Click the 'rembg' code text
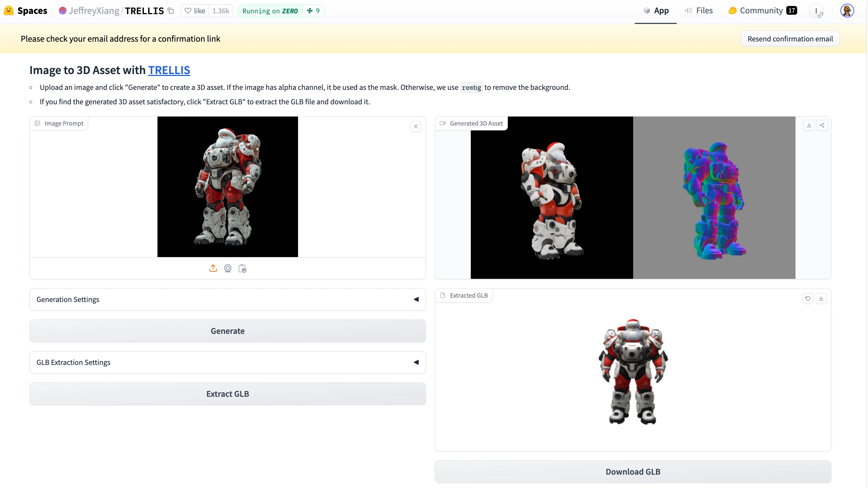This screenshot has width=868, height=488. pos(471,88)
